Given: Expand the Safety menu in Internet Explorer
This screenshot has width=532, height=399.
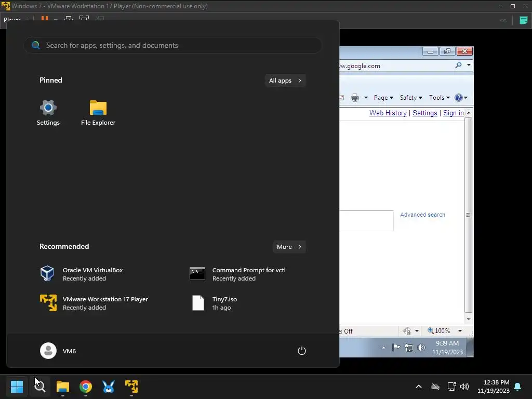Looking at the screenshot, I should pyautogui.click(x=411, y=98).
